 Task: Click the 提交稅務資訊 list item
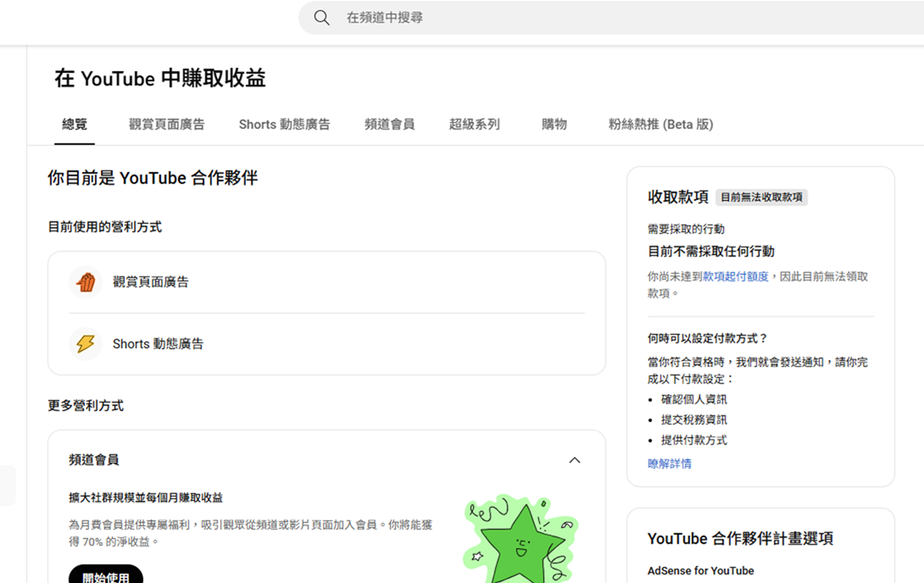coord(693,419)
